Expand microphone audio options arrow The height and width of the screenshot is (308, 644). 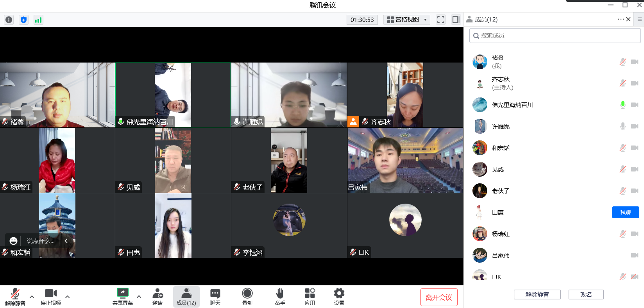point(32,297)
